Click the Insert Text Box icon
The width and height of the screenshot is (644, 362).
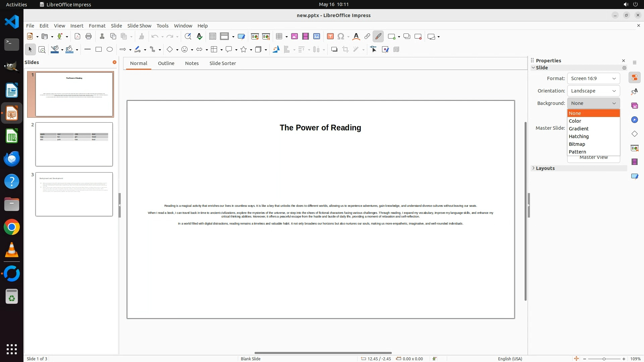coord(330,37)
